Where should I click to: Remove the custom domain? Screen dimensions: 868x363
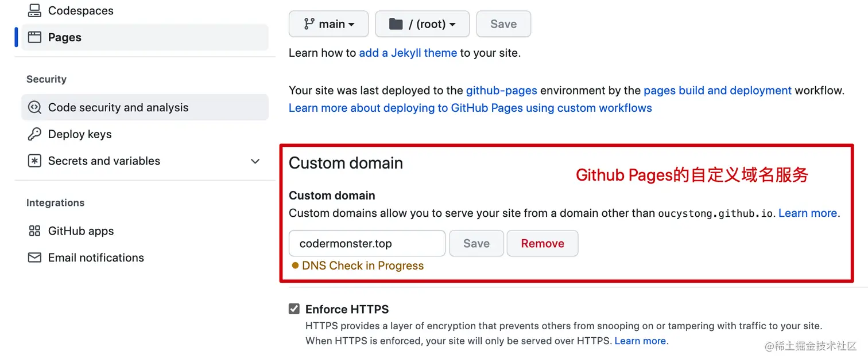coord(542,243)
